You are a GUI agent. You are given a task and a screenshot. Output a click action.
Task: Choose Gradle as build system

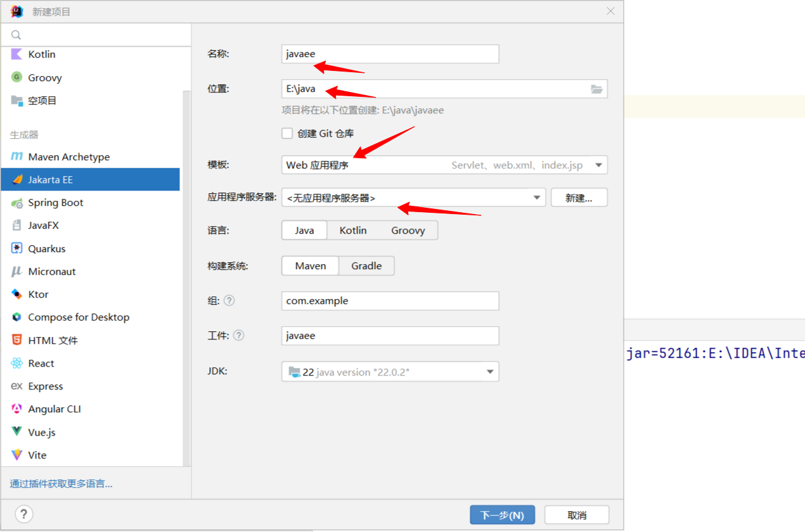pyautogui.click(x=366, y=266)
